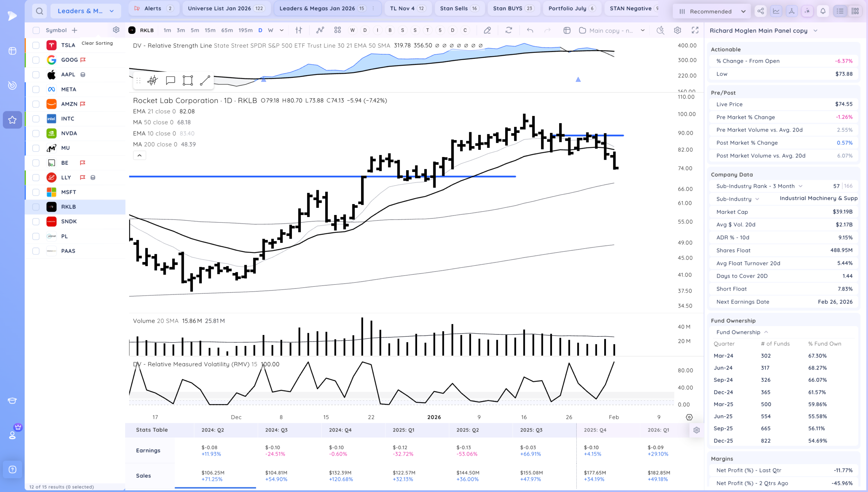Screen dimensions: 868x492
Task: Click the refresh chart icon
Action: click(x=509, y=30)
